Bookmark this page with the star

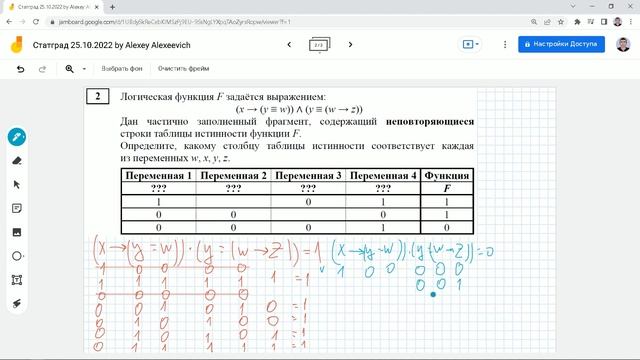coord(561,22)
